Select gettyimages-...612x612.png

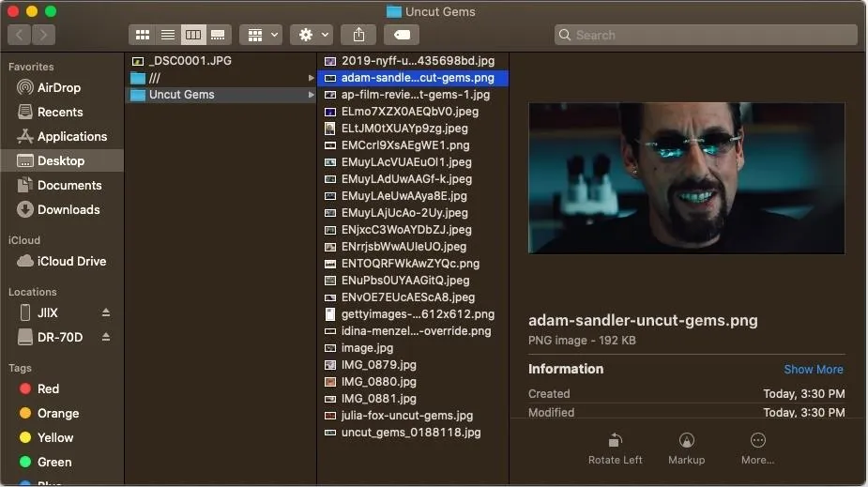[414, 314]
